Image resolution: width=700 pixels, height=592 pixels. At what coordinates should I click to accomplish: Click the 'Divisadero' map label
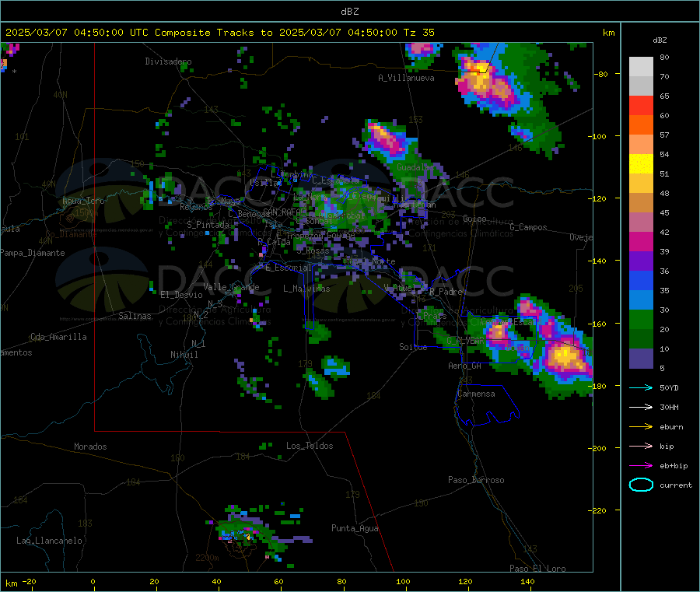tap(168, 61)
